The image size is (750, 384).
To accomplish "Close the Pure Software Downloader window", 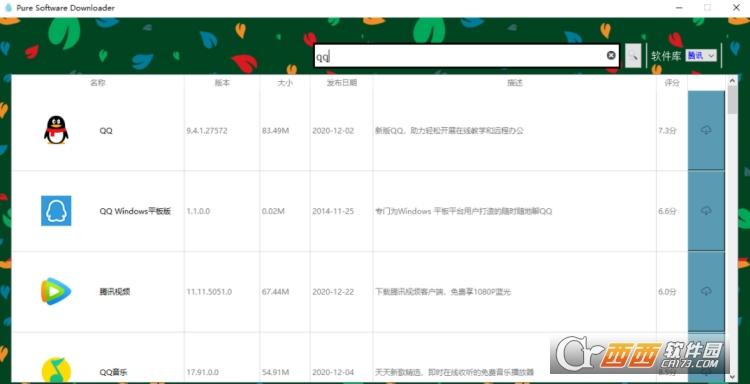I will (736, 8).
